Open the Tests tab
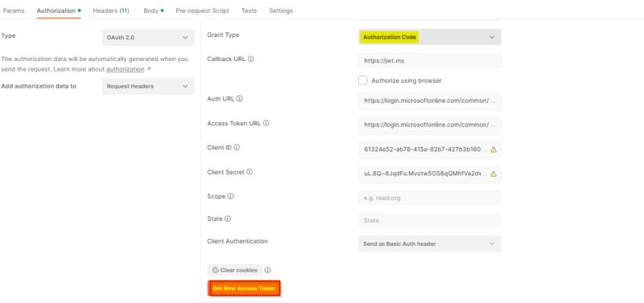This screenshot has width=644, height=303. coord(249,10)
